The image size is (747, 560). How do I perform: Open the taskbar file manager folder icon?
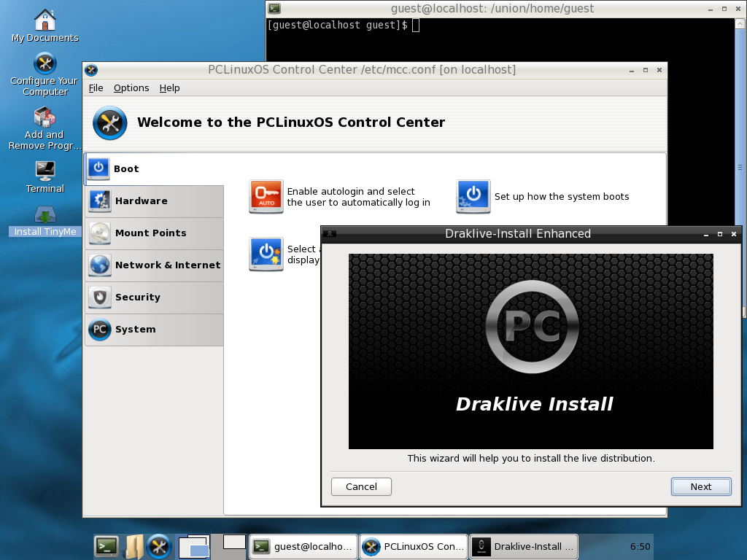134,547
